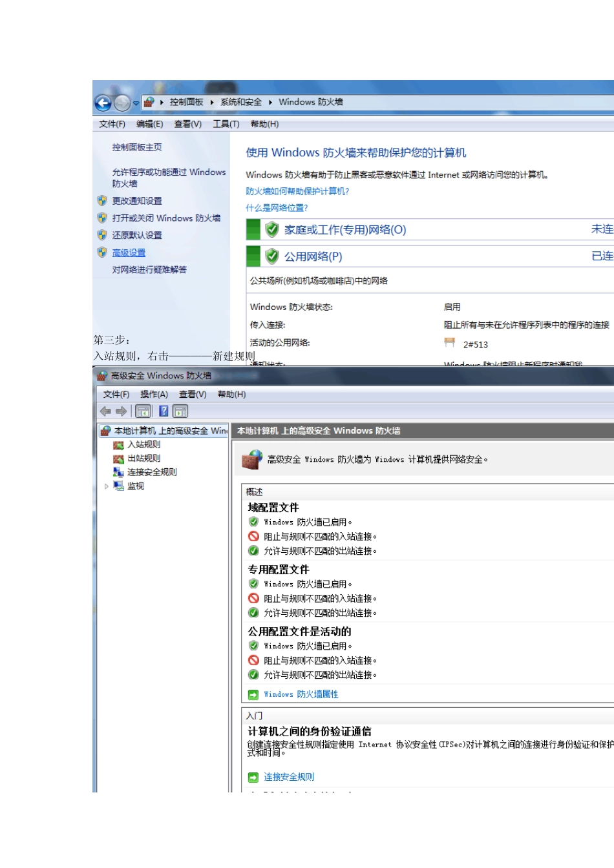Open 高级设置 link
The height and width of the screenshot is (868, 614).
[x=129, y=253]
